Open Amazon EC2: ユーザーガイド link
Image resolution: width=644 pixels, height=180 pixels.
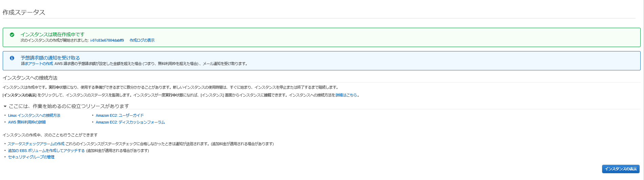120,115
